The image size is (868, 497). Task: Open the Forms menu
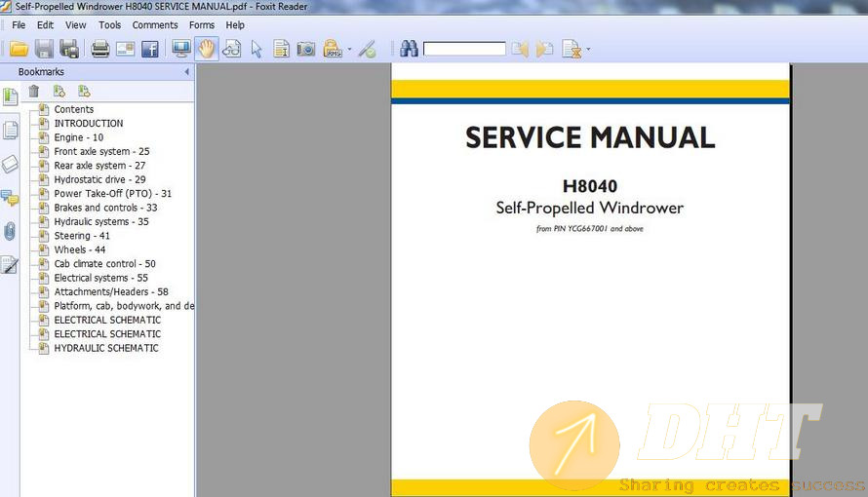[x=202, y=25]
